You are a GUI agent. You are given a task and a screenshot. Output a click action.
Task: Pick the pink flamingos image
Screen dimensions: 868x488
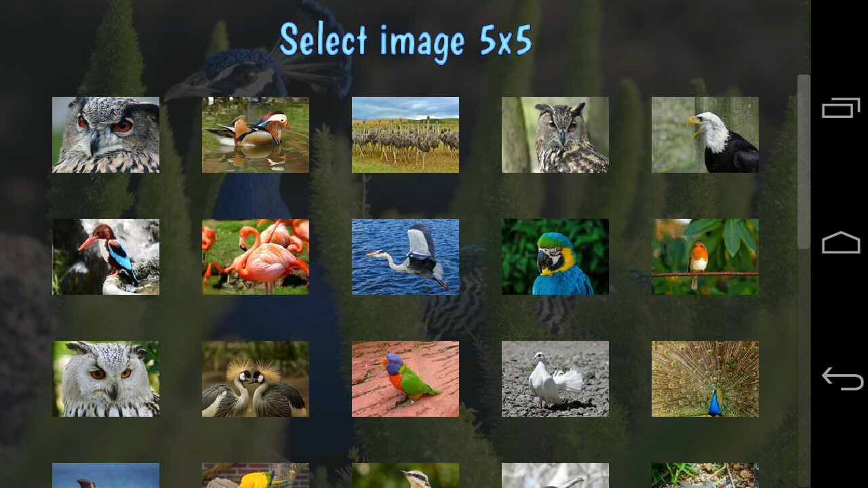pyautogui.click(x=256, y=257)
